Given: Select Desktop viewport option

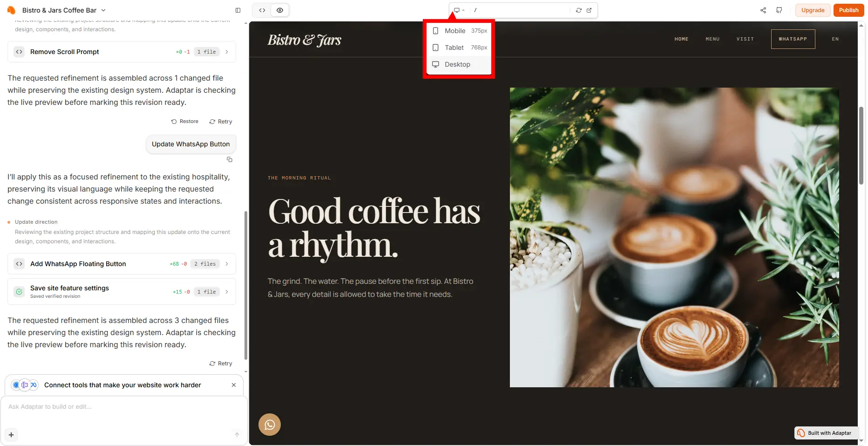Looking at the screenshot, I should tap(459, 64).
